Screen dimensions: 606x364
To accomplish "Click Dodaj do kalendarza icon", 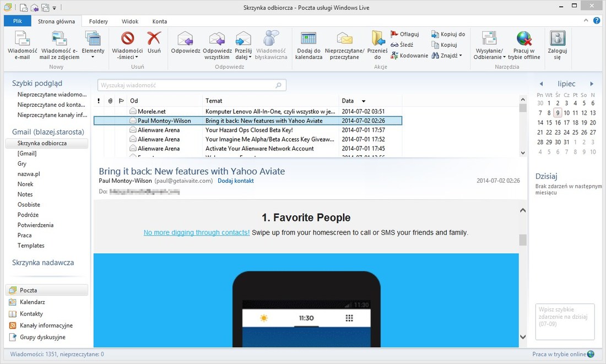I will point(309,45).
